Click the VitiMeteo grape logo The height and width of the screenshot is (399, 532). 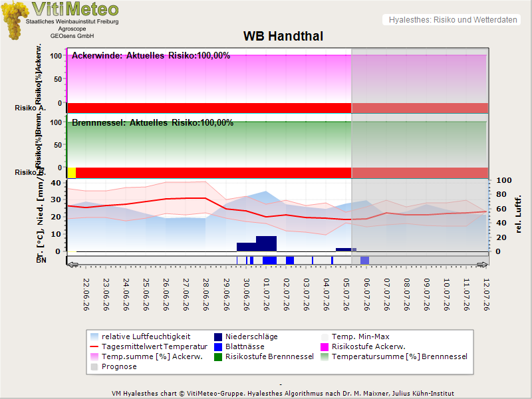(x=14, y=20)
